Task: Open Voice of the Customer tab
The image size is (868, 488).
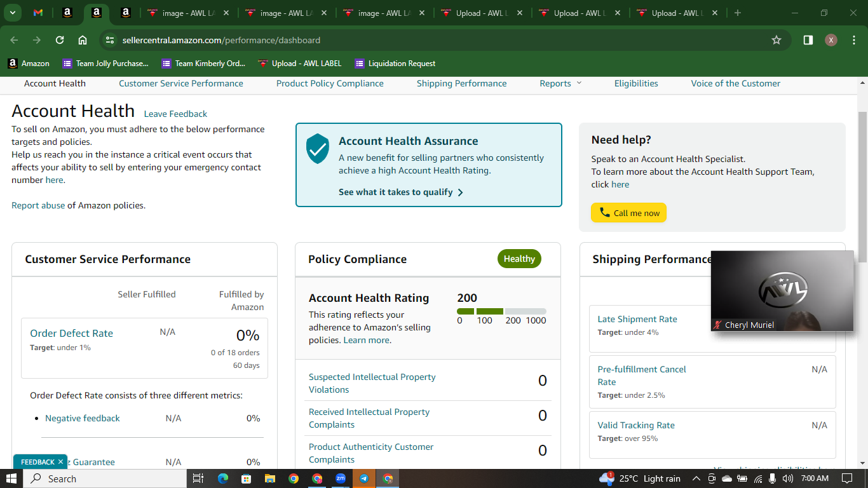Action: click(736, 83)
